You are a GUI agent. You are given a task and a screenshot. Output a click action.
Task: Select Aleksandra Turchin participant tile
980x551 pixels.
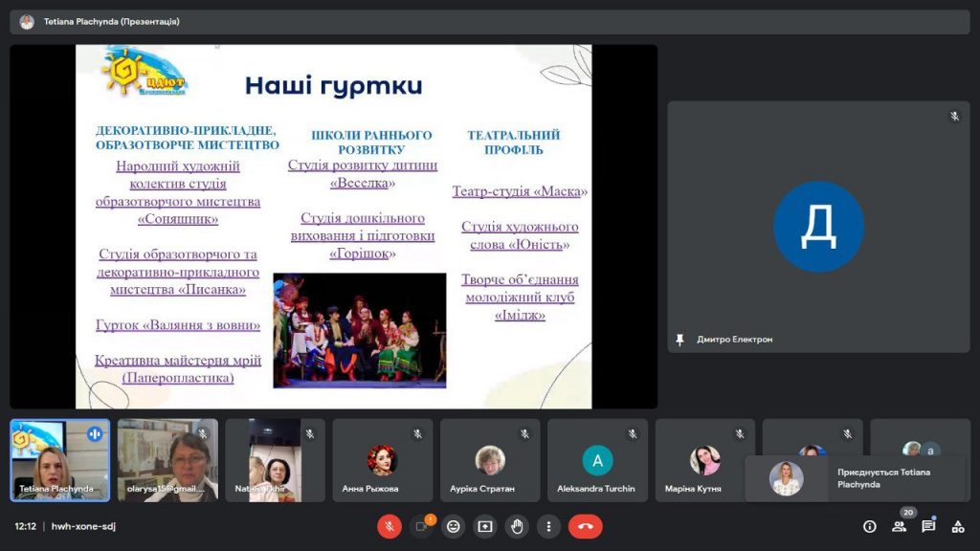coord(596,460)
